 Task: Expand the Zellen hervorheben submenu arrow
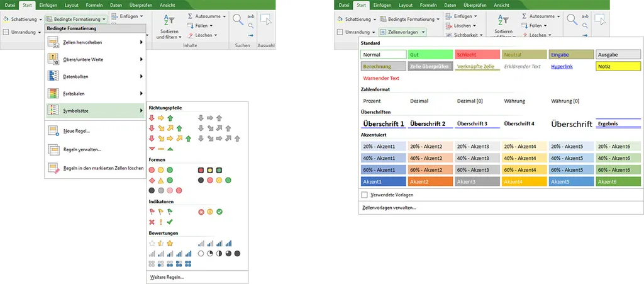[142, 42]
